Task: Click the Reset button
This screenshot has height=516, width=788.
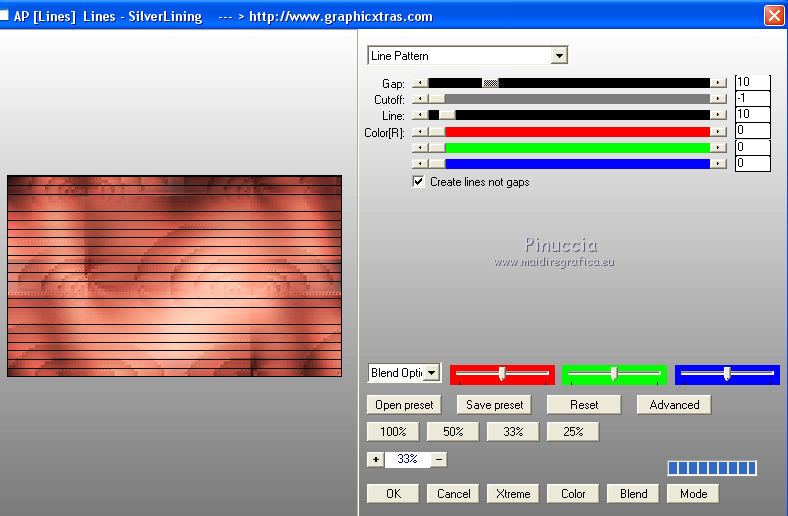Action: 584,405
